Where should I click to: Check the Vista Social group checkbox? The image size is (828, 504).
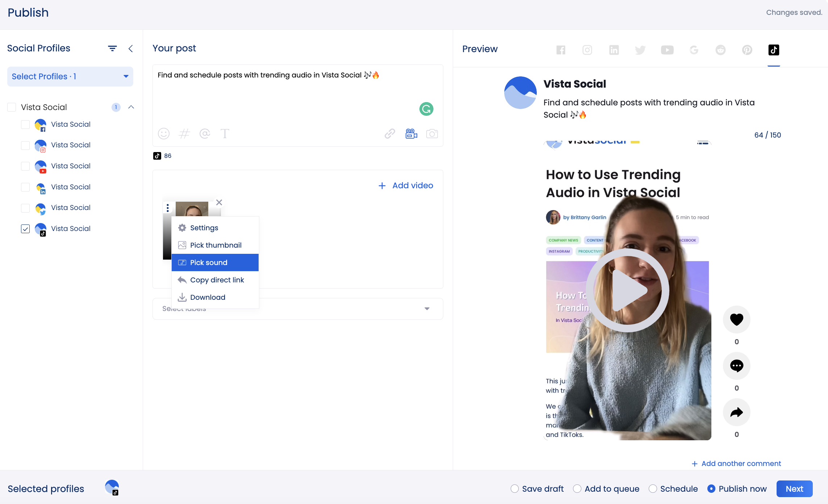click(12, 107)
